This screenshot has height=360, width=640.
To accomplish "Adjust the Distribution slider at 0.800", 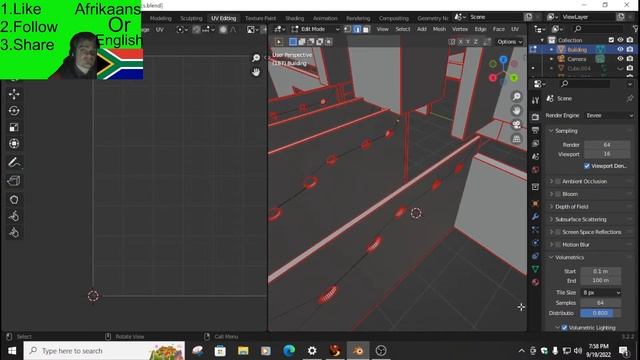I will coord(600,313).
